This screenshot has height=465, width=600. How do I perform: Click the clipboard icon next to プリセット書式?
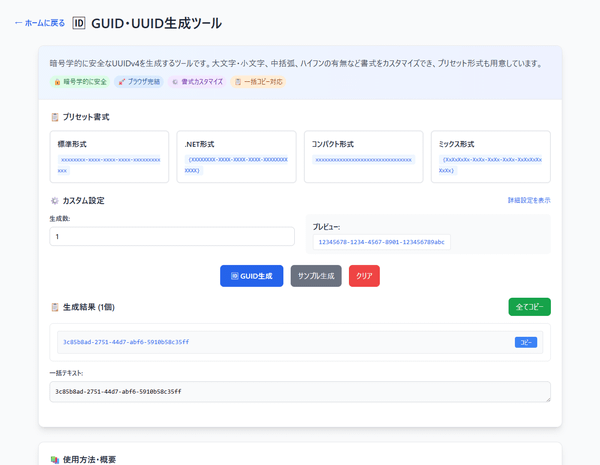point(55,117)
